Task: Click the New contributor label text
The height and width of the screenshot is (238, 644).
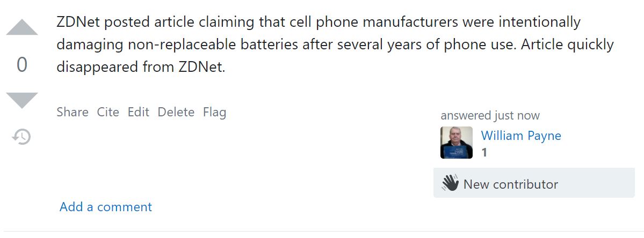Action: (510, 184)
